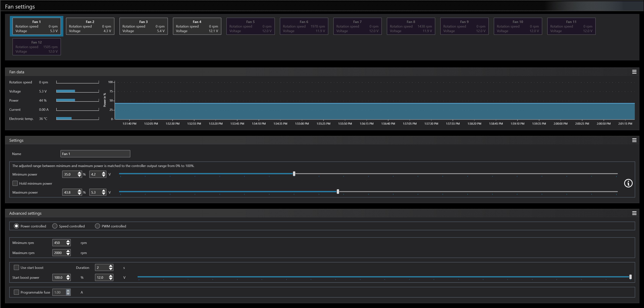
Task: Decrease Maximum power percent with down arrow
Action: point(79,194)
